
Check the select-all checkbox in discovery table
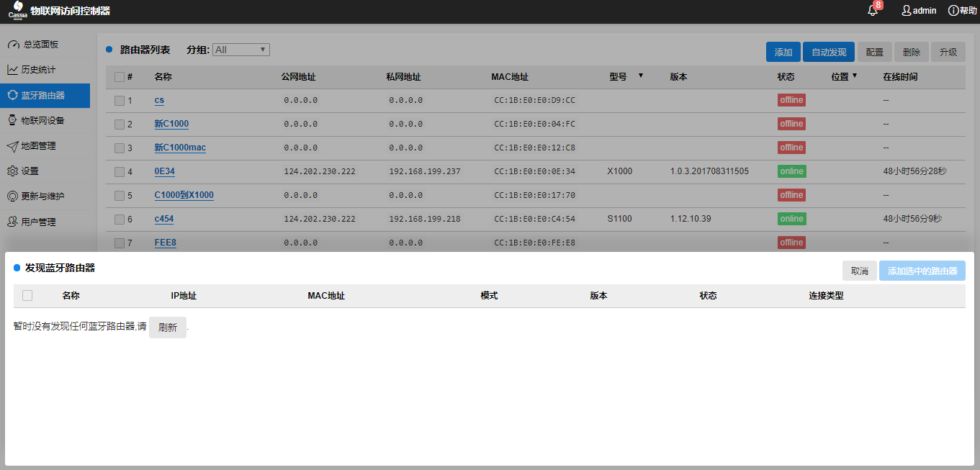point(27,296)
